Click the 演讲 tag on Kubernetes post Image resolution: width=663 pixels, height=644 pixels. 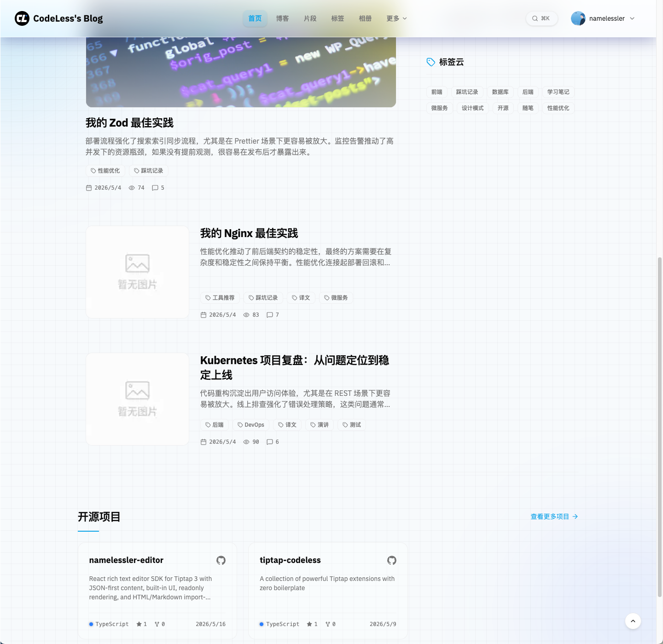320,425
